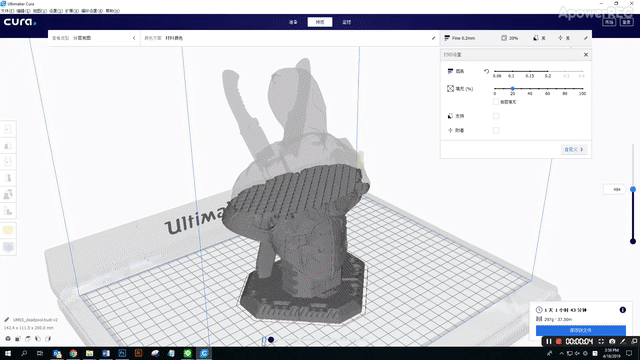Click the blue save to file button
The height and width of the screenshot is (360, 640).
click(580, 330)
